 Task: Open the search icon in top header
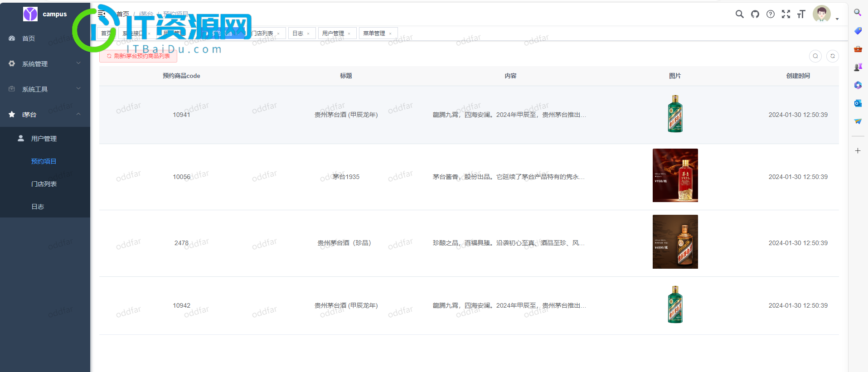739,14
